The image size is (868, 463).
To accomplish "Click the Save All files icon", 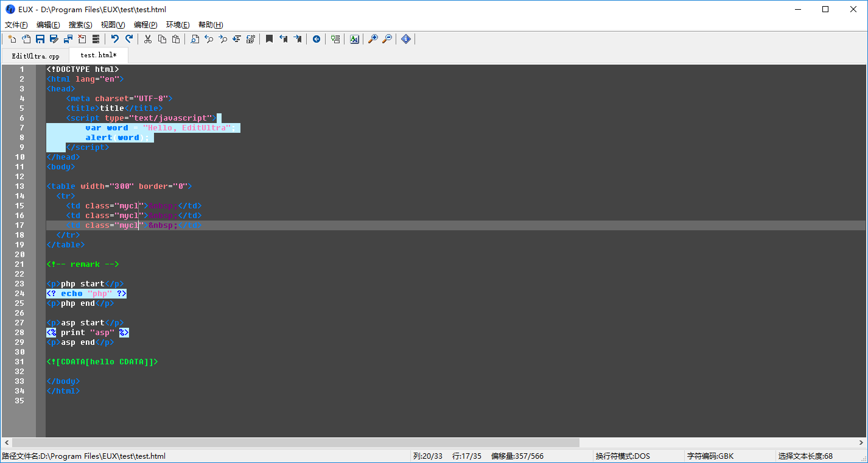I will [68, 39].
